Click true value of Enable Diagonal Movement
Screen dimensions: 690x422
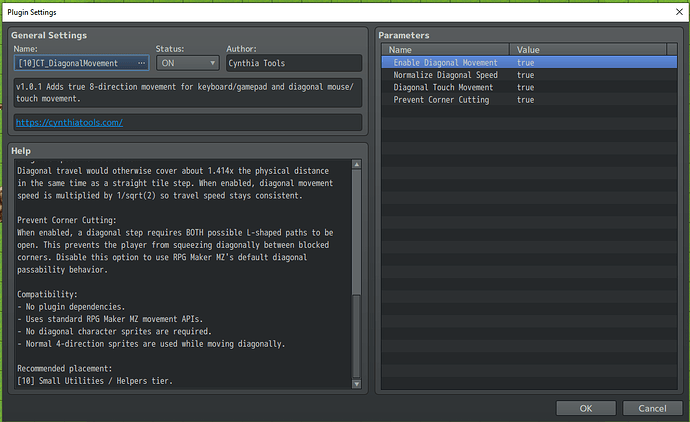pyautogui.click(x=525, y=63)
